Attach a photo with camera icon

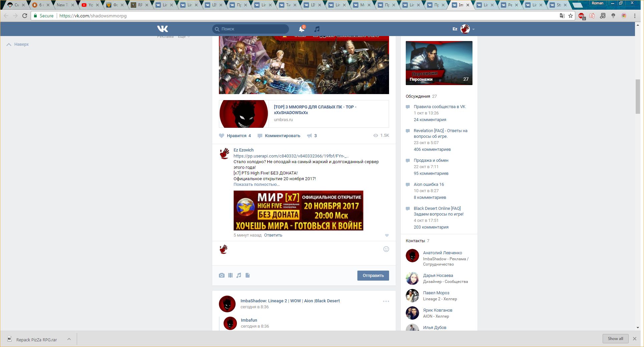[x=222, y=276]
